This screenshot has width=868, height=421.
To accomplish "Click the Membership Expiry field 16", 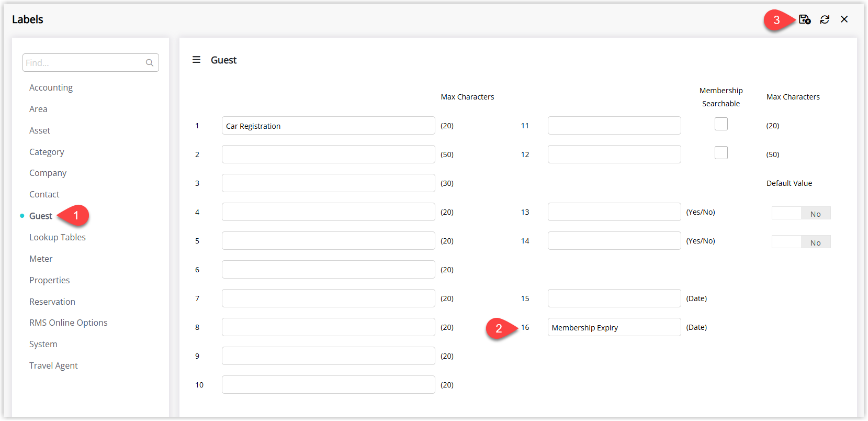I will pos(614,327).
